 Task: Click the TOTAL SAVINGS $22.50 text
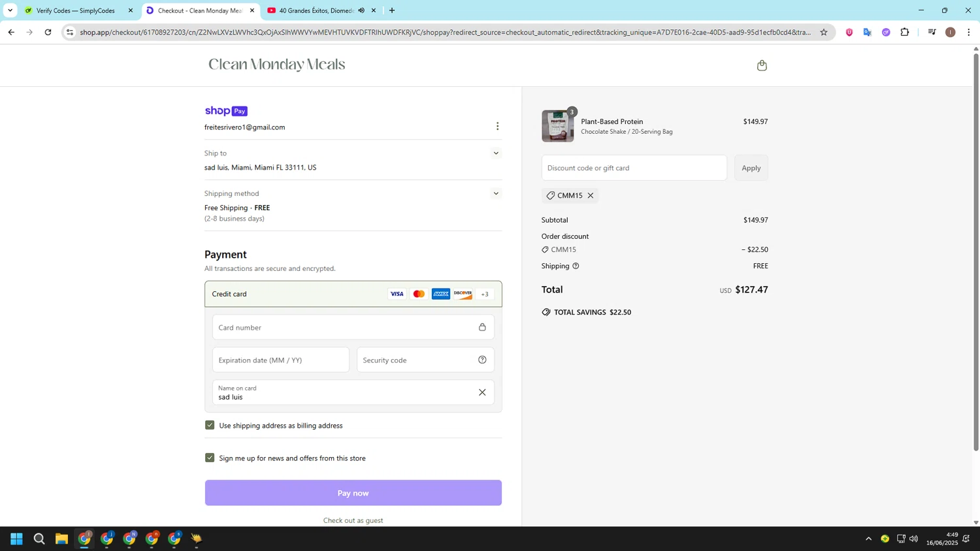pyautogui.click(x=592, y=312)
